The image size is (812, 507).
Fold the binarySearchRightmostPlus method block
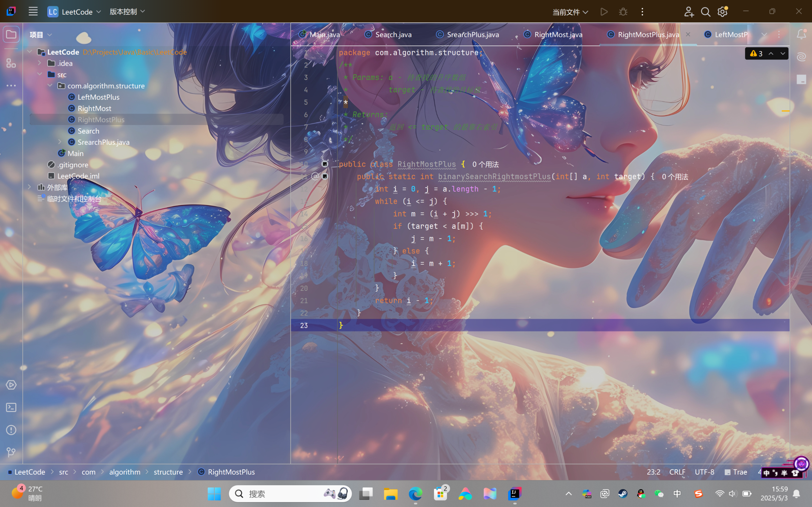[325, 176]
